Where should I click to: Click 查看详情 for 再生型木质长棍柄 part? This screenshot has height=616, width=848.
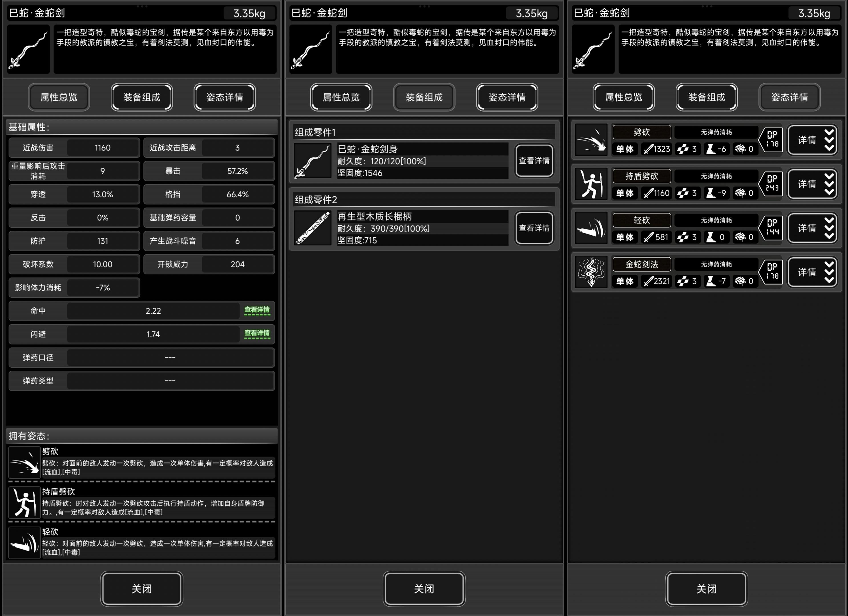534,228
